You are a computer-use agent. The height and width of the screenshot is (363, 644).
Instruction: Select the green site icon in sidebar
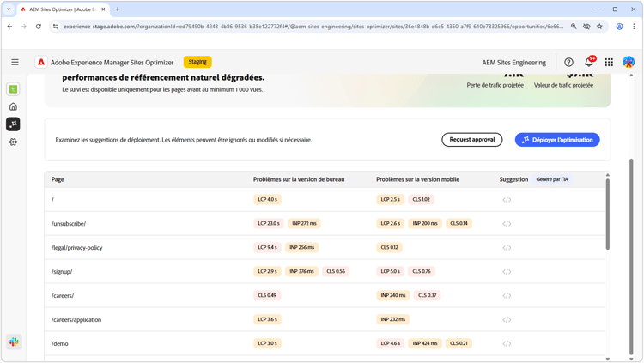click(13, 89)
